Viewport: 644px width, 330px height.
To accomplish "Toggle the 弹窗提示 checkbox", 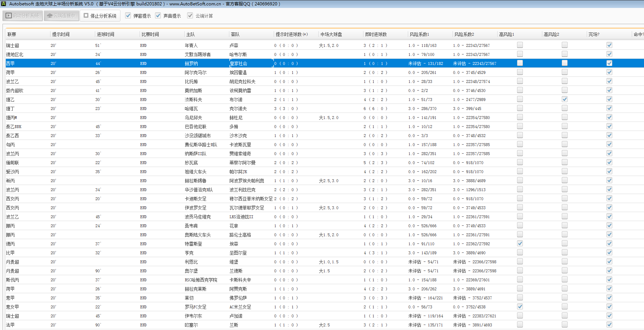I will pyautogui.click(x=128, y=16).
